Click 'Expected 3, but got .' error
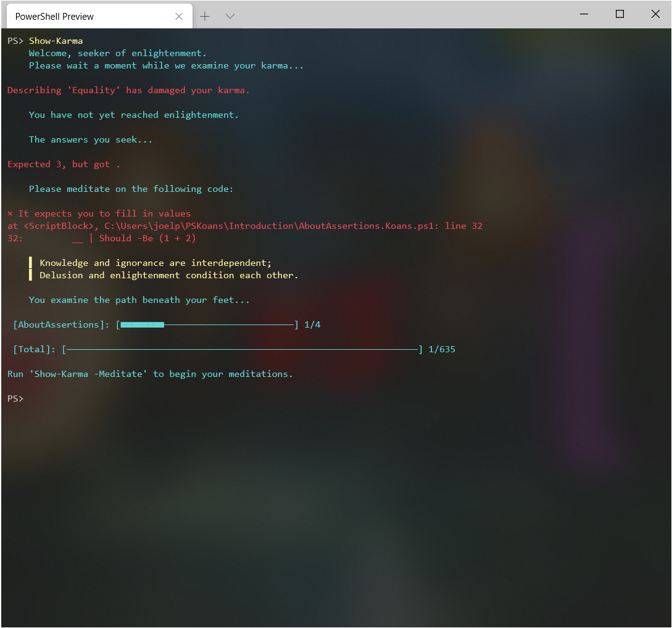 point(64,165)
